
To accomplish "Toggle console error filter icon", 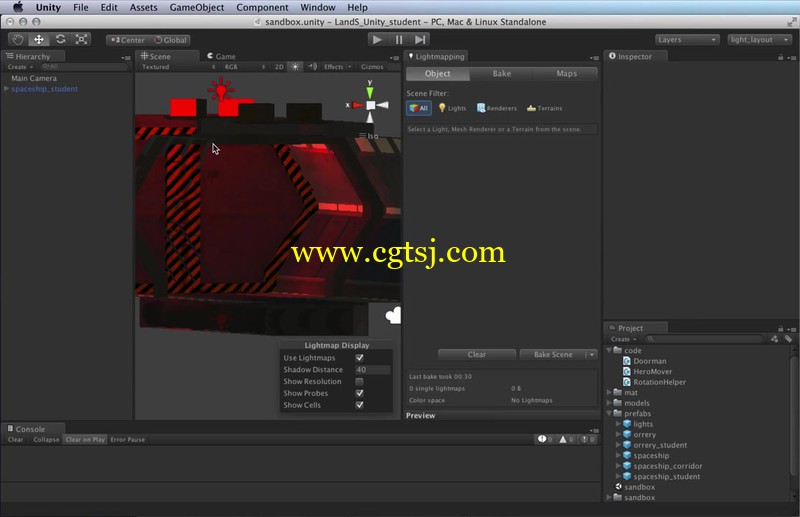I will click(x=588, y=439).
